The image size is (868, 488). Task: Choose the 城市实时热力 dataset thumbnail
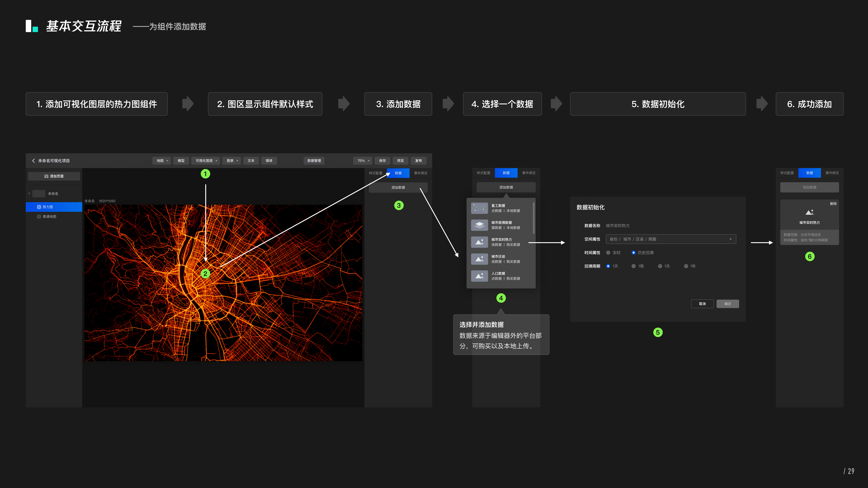point(479,242)
